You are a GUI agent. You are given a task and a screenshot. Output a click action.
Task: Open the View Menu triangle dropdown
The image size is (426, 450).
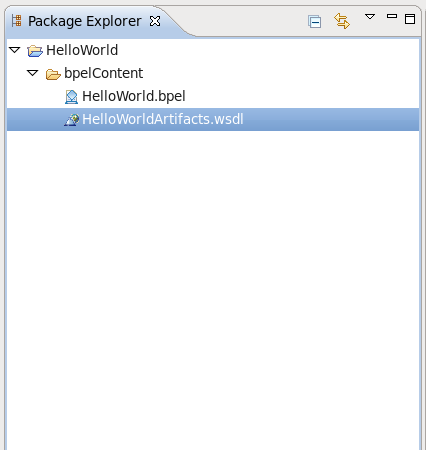[x=370, y=16]
